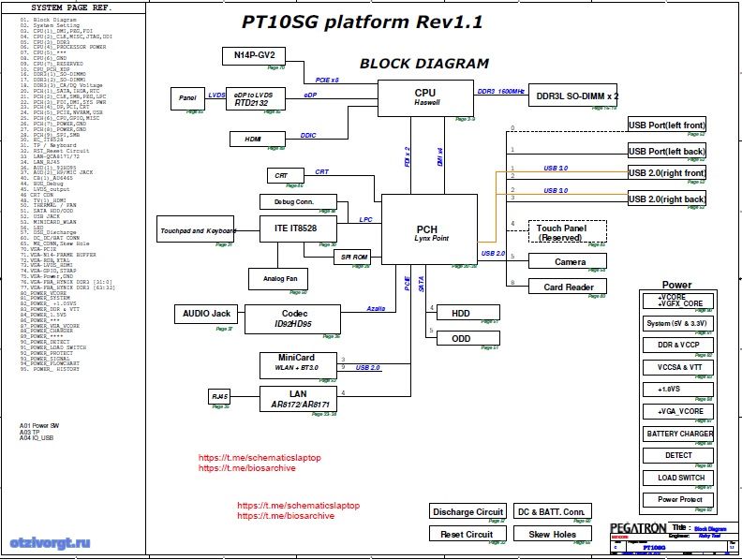Click the '01. Block Diagram' page reference

pos(49,20)
